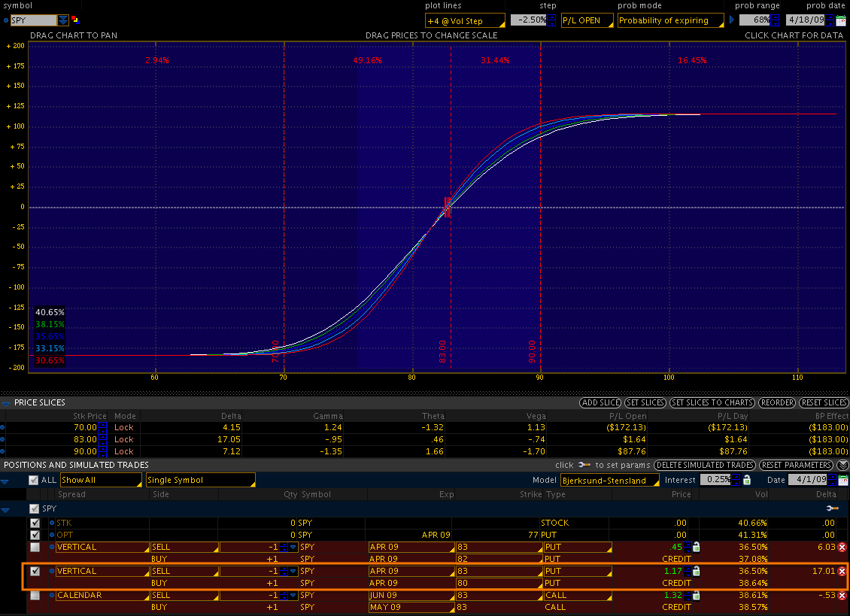
Task: Click the lock icon on 1.32 calendar price
Action: (697, 596)
